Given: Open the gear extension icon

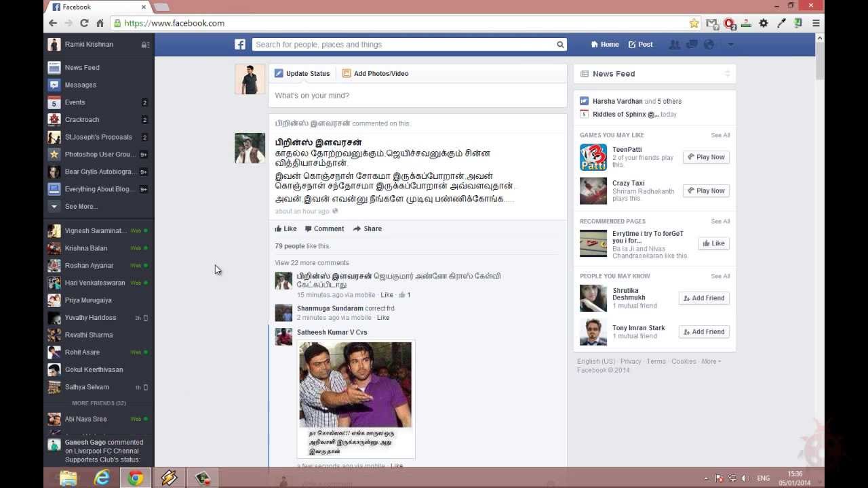Looking at the screenshot, I should (x=764, y=23).
